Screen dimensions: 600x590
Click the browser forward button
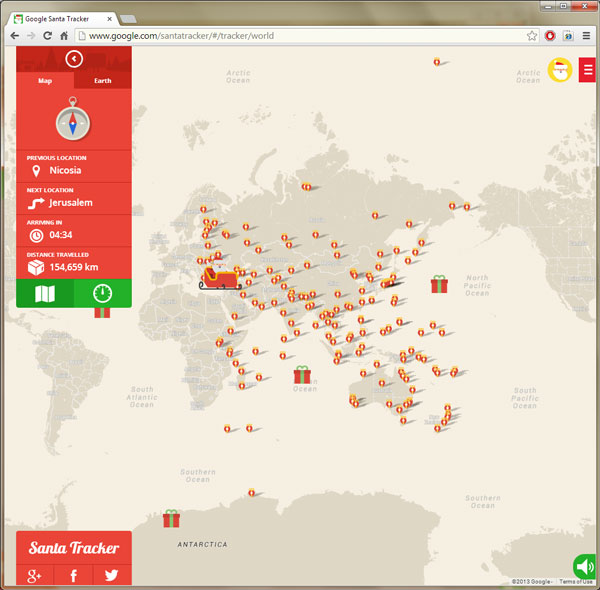pos(31,36)
